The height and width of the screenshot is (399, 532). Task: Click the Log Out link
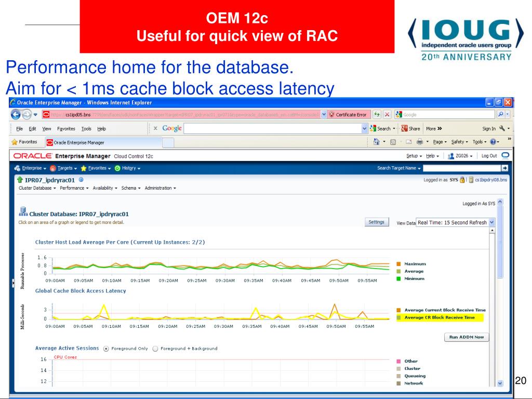coord(489,156)
